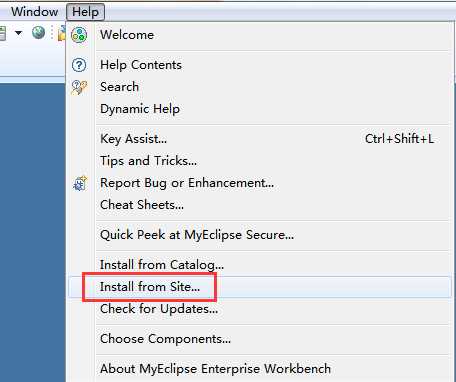The image size is (456, 382).
Task: Select Quick Peek at MyEclipse Secure
Action: [x=260, y=235]
